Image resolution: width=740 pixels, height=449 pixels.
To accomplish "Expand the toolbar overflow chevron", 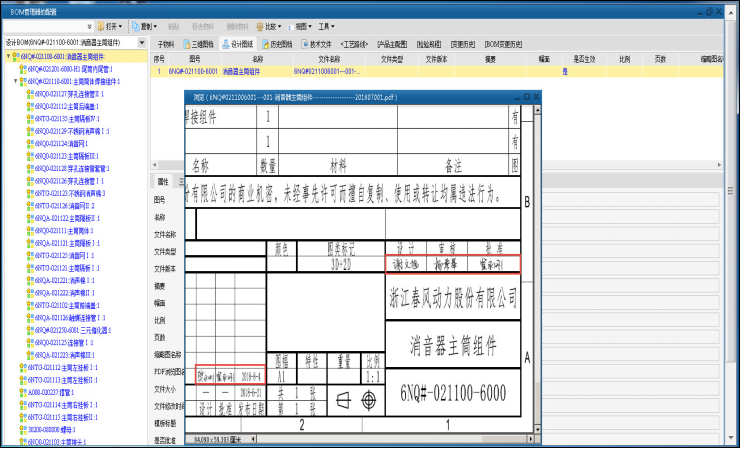I will point(90,26).
